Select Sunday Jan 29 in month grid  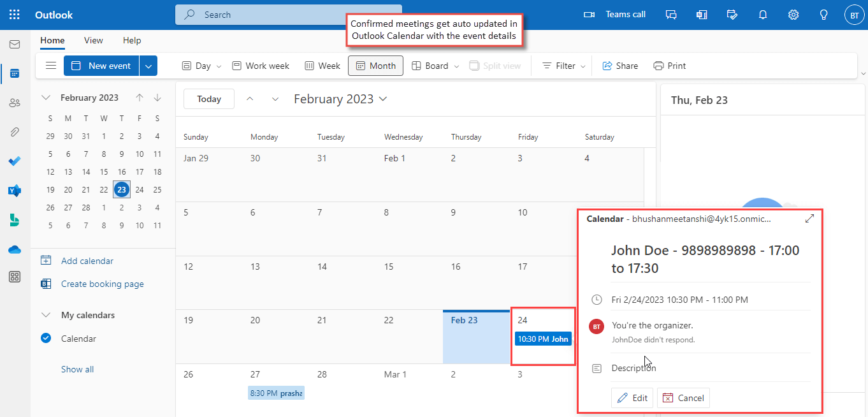[208, 175]
